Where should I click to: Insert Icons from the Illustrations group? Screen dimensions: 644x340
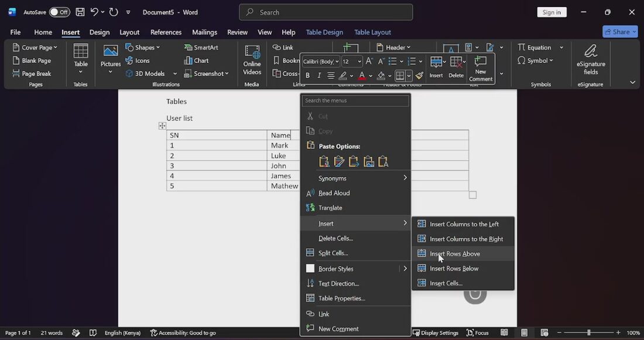[x=138, y=60]
